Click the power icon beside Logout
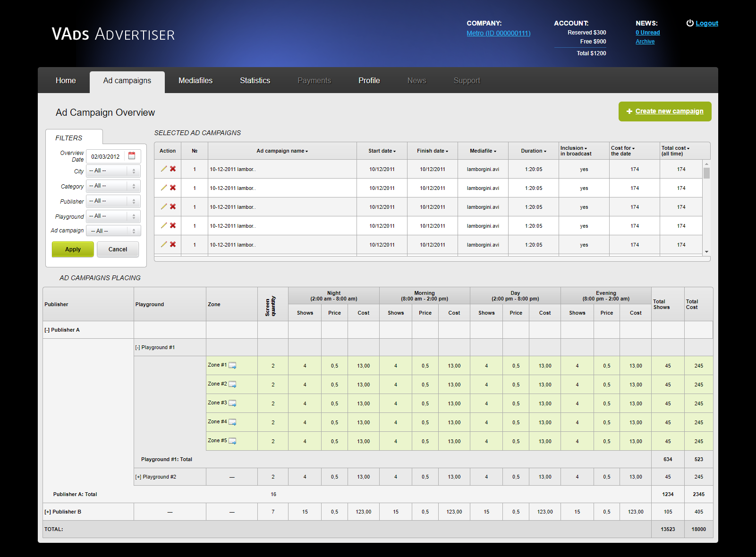 (x=690, y=23)
